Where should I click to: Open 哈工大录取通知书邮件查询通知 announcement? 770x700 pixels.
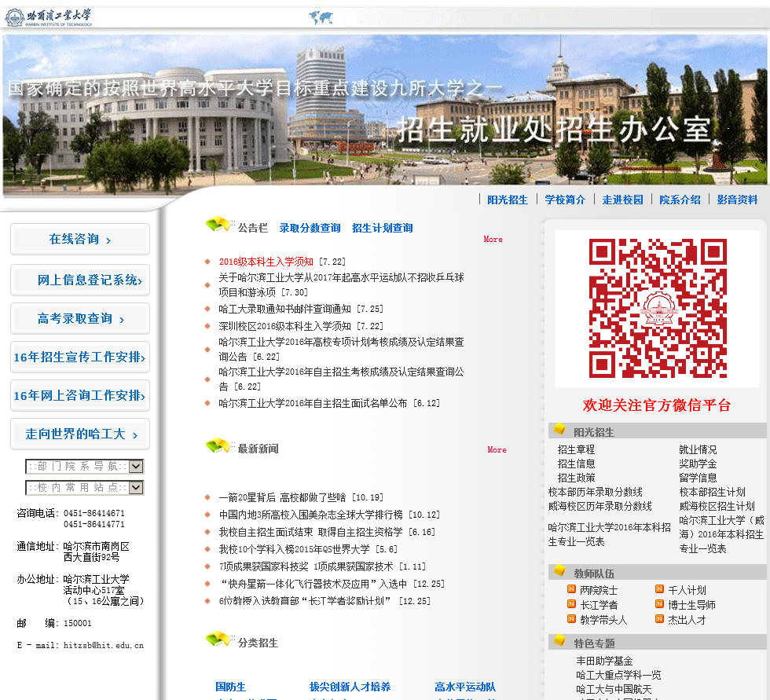pos(284,309)
